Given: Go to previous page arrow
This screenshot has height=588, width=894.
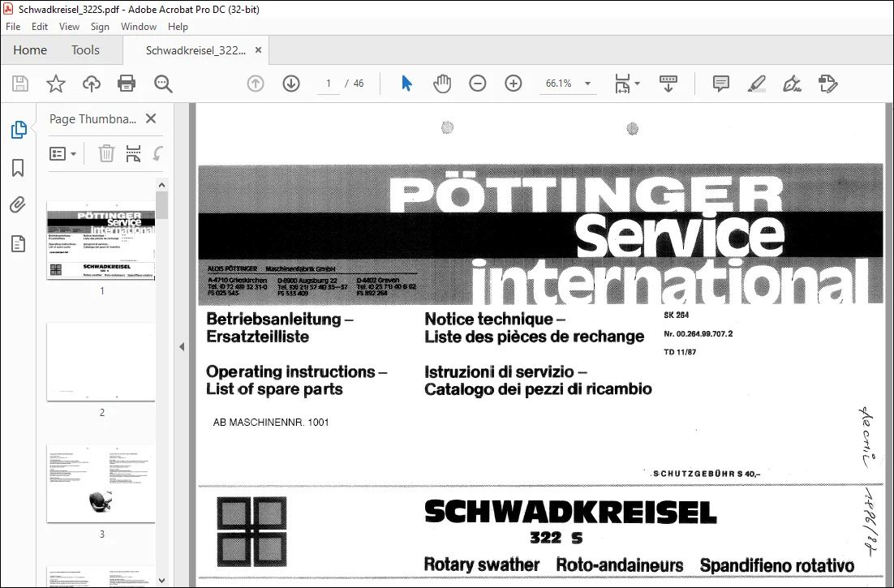Looking at the screenshot, I should (x=256, y=84).
